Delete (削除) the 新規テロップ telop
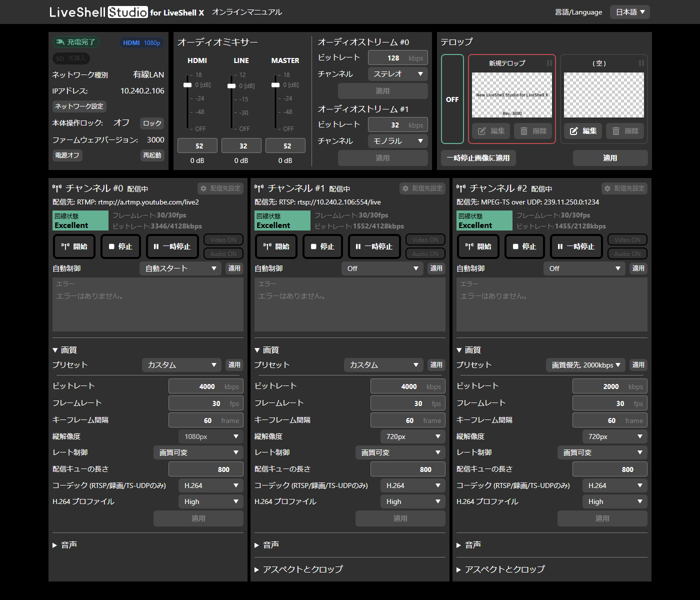The image size is (700, 600). 533,131
